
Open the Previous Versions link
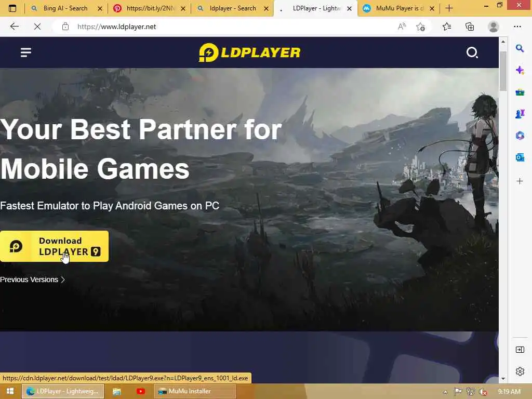tap(32, 280)
